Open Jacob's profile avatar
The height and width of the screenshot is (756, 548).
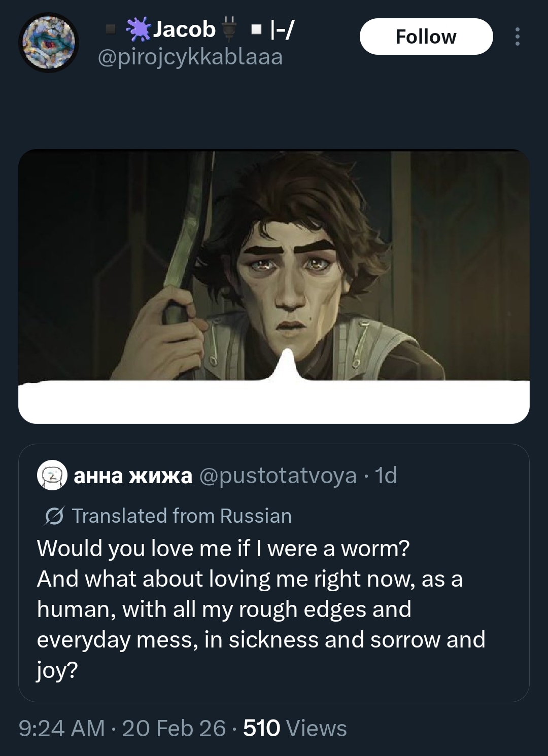click(49, 43)
